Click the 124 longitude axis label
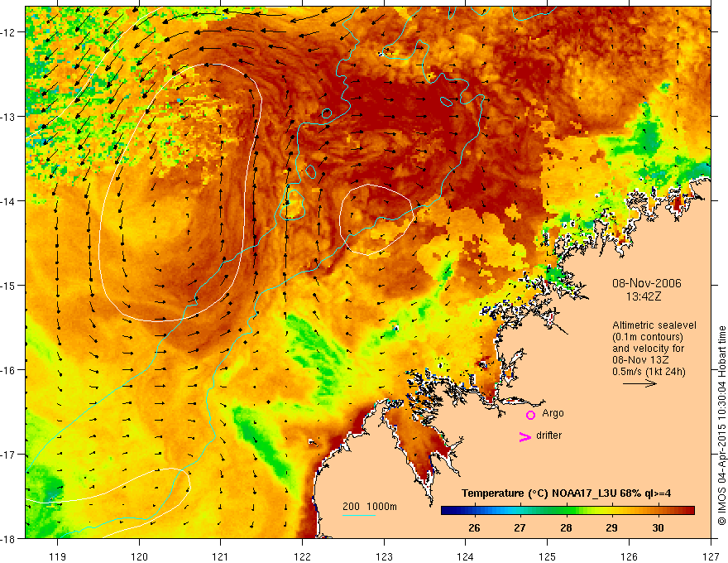 tap(466, 556)
